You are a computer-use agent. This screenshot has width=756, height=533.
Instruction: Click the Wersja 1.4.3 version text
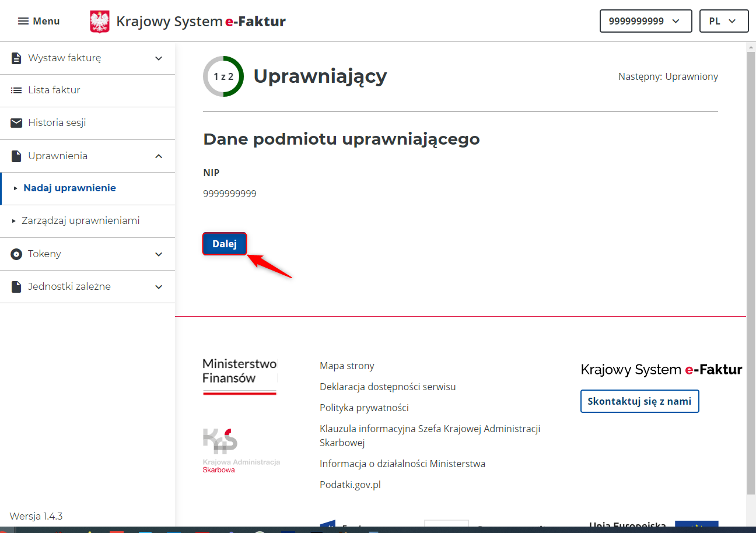36,516
